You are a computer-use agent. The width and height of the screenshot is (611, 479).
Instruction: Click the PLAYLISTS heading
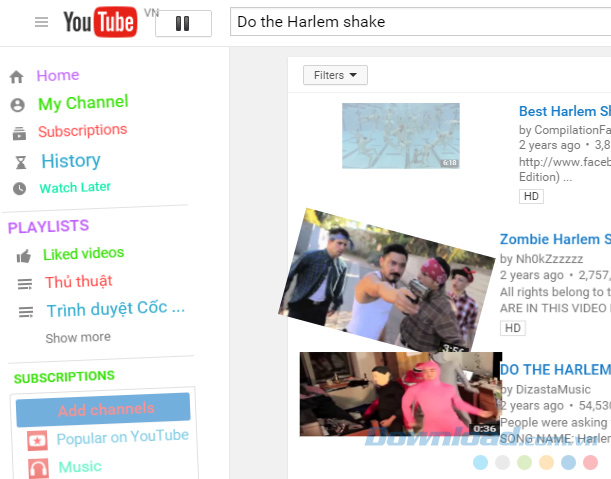click(x=48, y=226)
